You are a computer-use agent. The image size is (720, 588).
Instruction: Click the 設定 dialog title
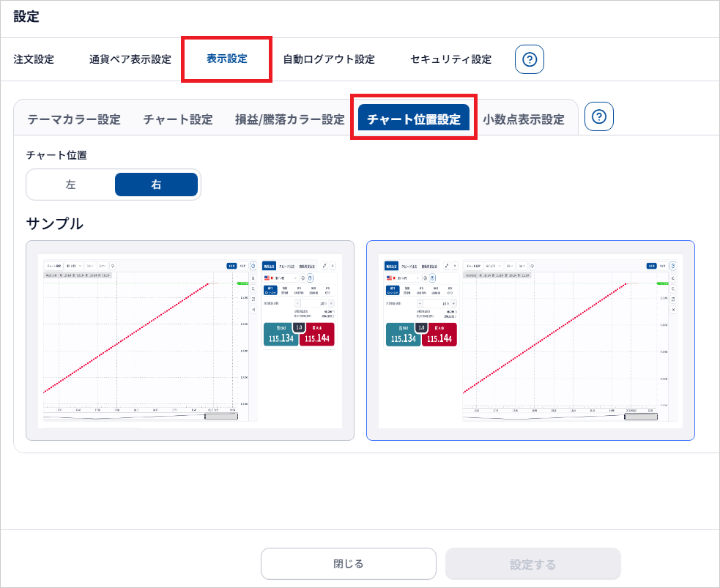[26, 17]
